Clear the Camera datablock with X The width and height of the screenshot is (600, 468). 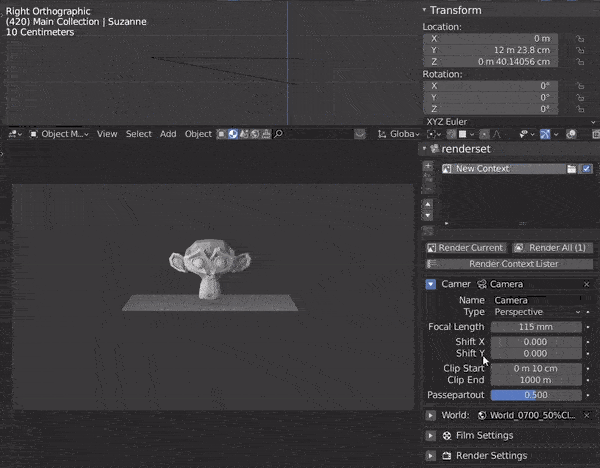point(587,284)
